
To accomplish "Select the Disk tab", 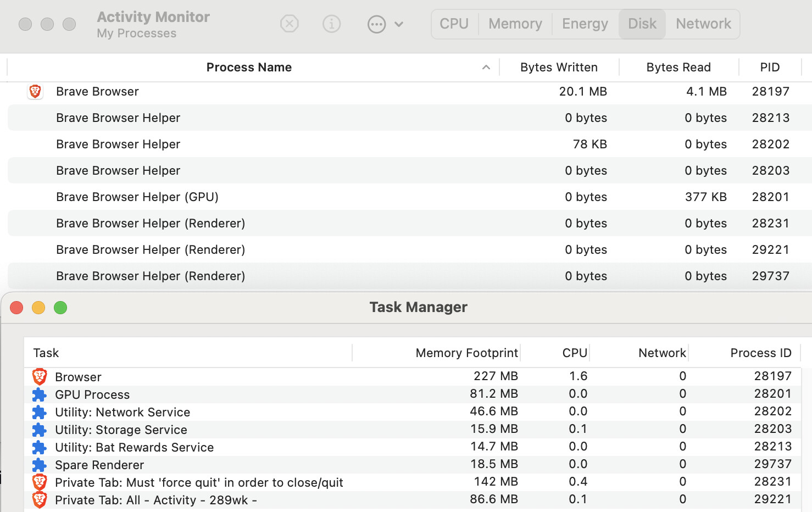I will [x=642, y=24].
